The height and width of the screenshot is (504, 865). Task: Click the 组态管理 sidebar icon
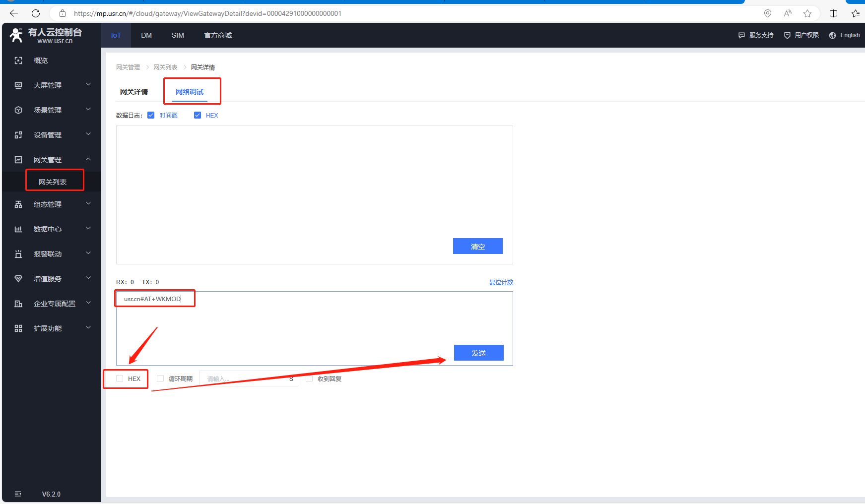coord(18,204)
